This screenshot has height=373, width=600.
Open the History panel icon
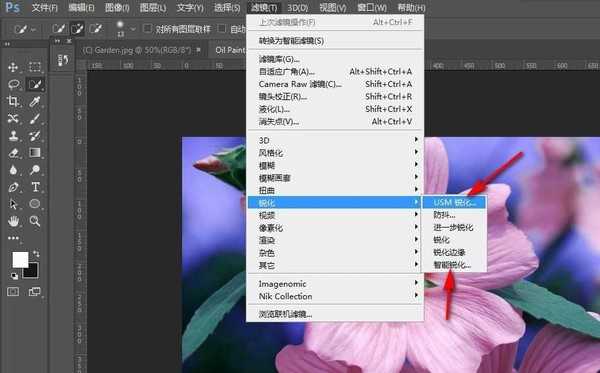tap(63, 60)
